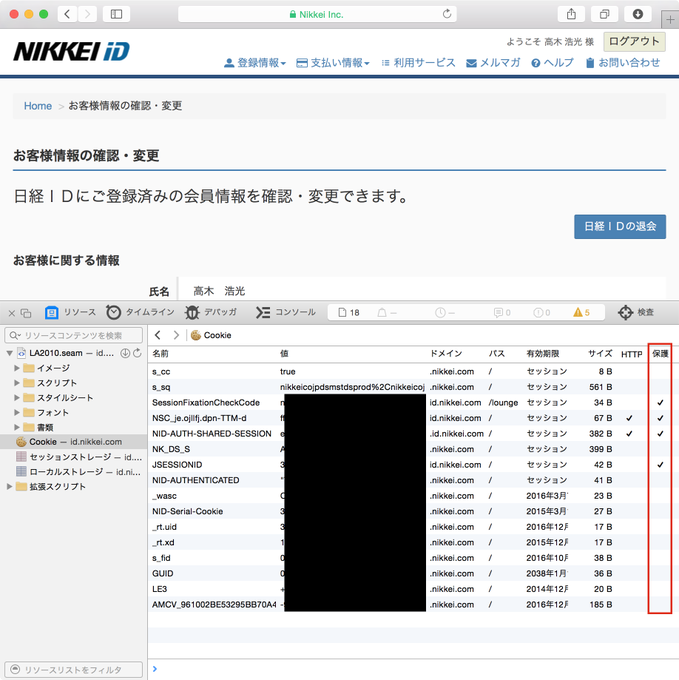Open ヘルプ in the site menu
Screen dimensions: 679x680
[x=552, y=63]
